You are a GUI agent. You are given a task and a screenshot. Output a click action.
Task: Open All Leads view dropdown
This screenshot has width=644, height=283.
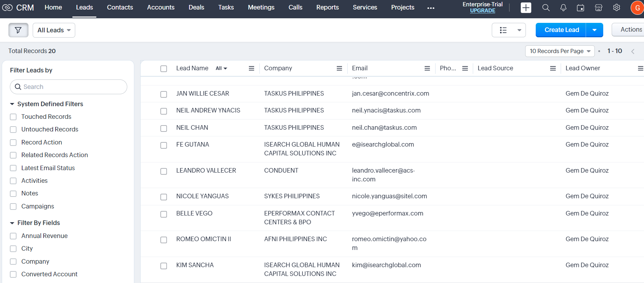[54, 30]
